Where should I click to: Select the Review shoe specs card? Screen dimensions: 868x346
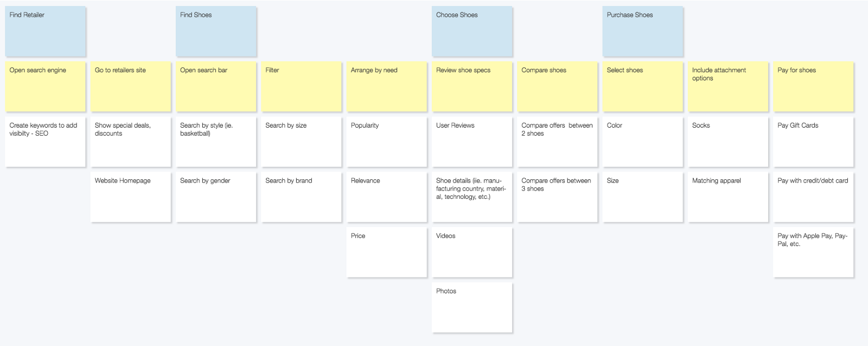coord(472,86)
